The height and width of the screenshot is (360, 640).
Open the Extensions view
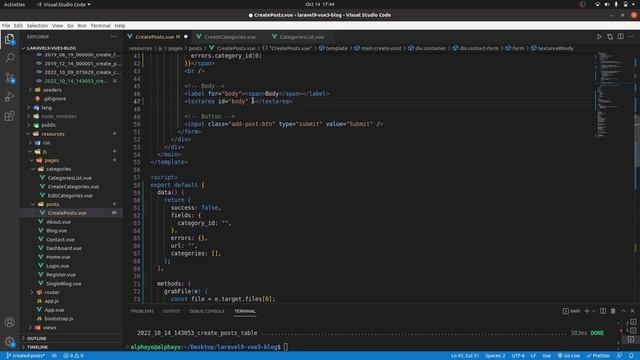[9, 116]
